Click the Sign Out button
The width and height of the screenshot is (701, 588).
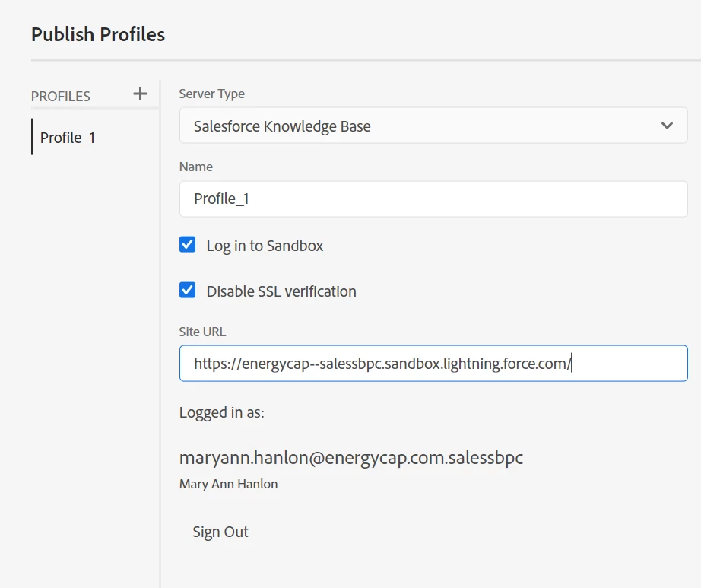coord(220,532)
